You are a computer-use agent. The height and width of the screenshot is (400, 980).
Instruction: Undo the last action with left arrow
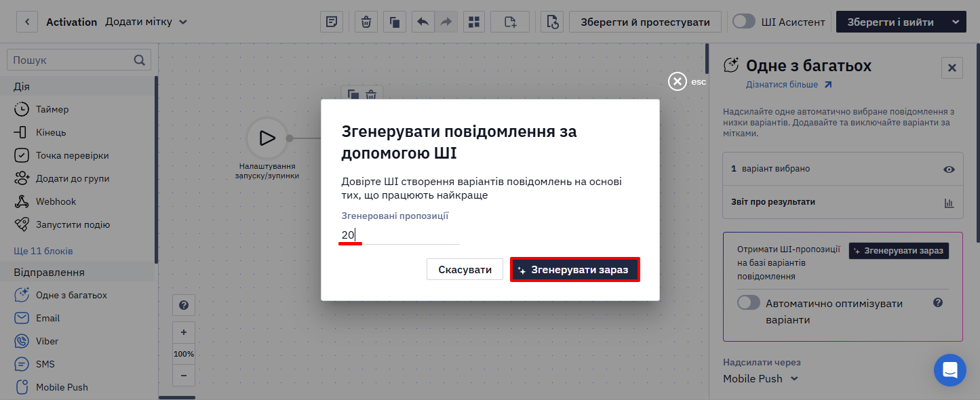point(423,22)
